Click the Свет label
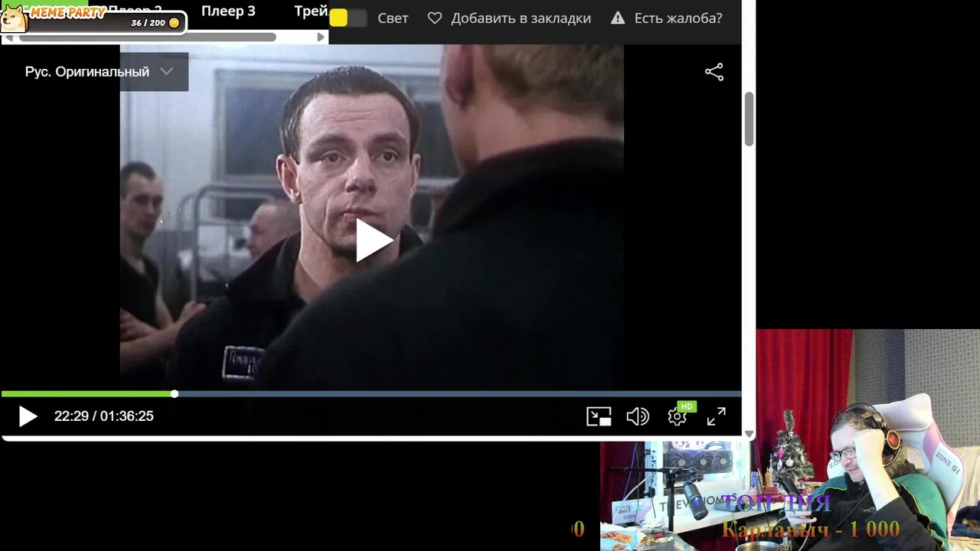 (393, 18)
